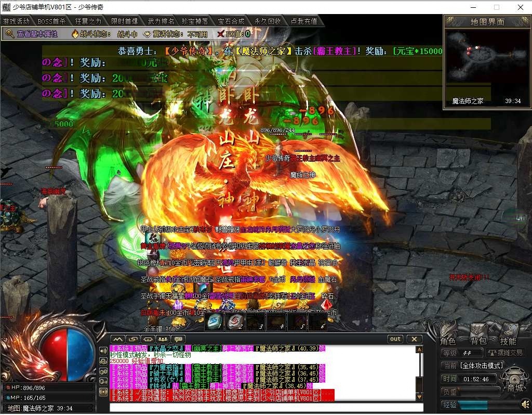The height and width of the screenshot is (415, 532).
Task: Click the mountain-shaped chat toolbar icon
Action: [118, 339]
